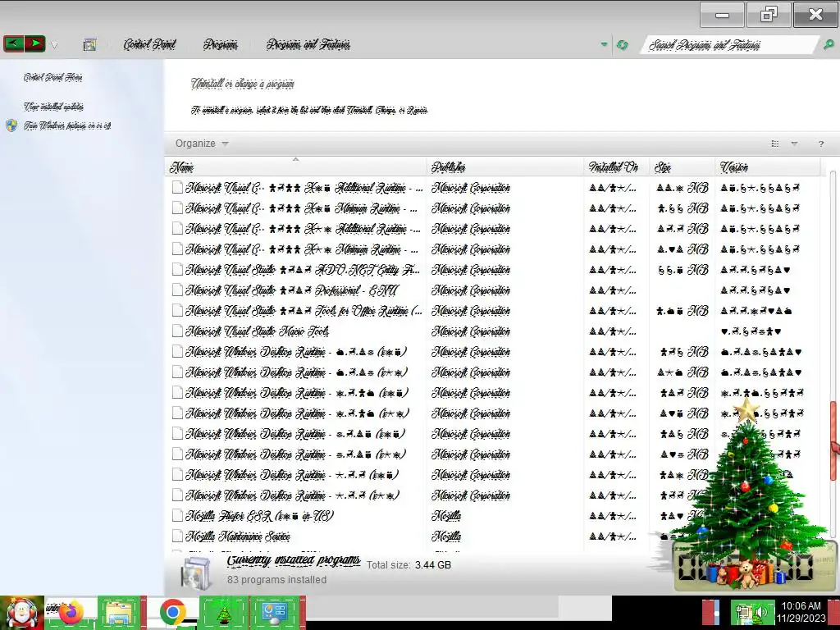The image size is (840, 630).
Task: Click the search magnifier icon
Action: (829, 44)
